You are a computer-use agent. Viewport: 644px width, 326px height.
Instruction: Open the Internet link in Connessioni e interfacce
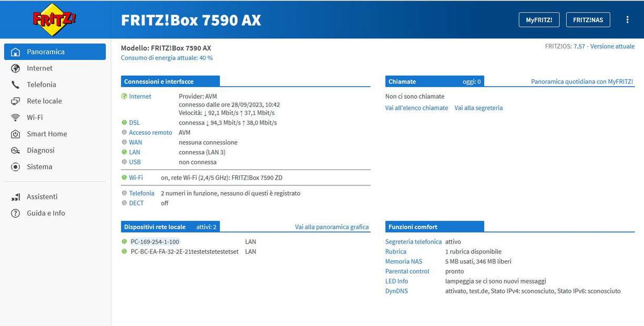tap(140, 97)
